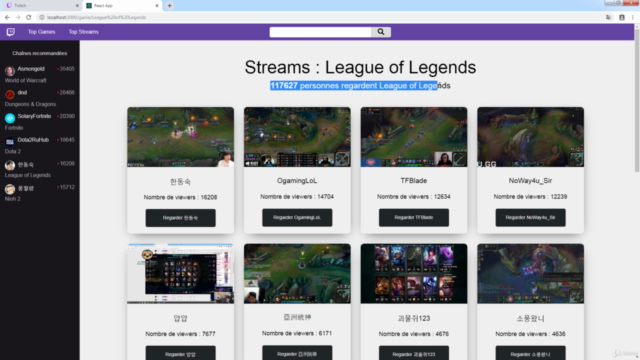Click Regarder TFBlade button

click(x=414, y=218)
